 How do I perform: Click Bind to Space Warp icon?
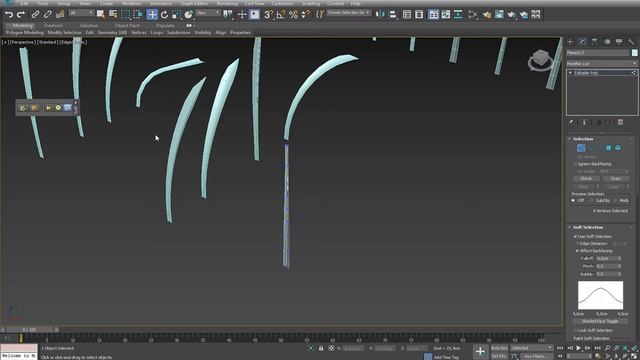(x=60, y=15)
